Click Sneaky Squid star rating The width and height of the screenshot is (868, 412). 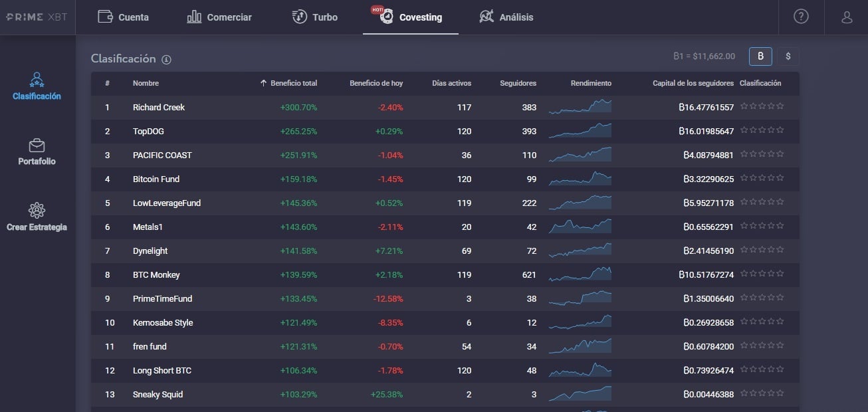point(762,393)
